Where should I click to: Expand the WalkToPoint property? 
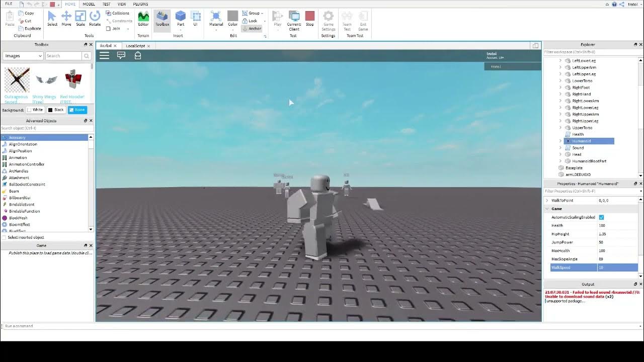click(547, 201)
